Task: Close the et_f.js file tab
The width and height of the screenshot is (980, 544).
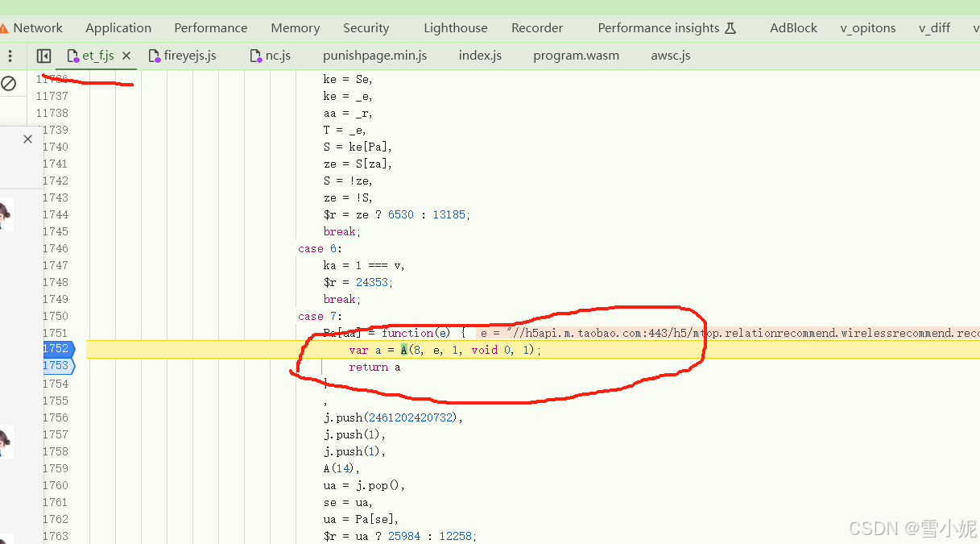Action: (126, 56)
